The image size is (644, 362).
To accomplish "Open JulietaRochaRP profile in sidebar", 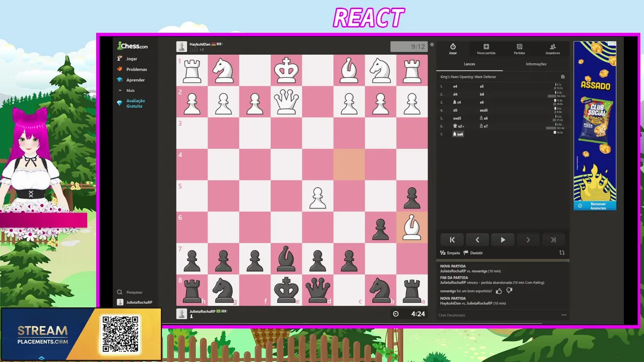I will coord(134,303).
